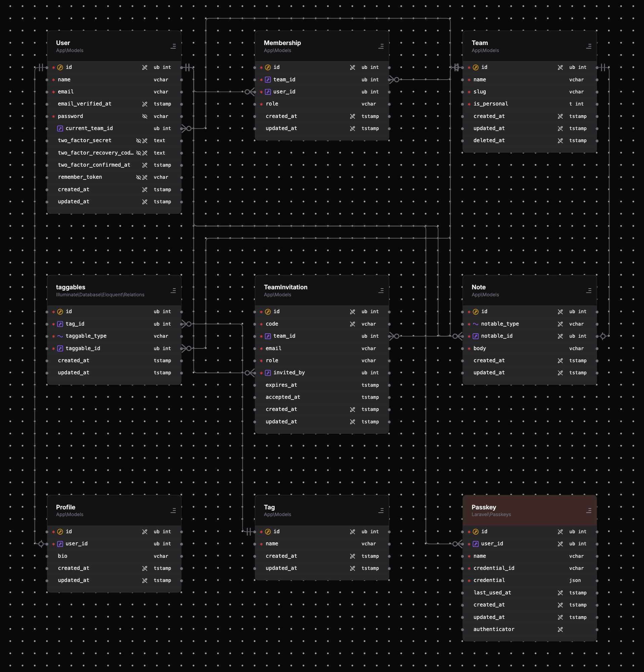Click the foreign key icon beside current_team_id
This screenshot has width=644, height=672.
pyautogui.click(x=60, y=129)
